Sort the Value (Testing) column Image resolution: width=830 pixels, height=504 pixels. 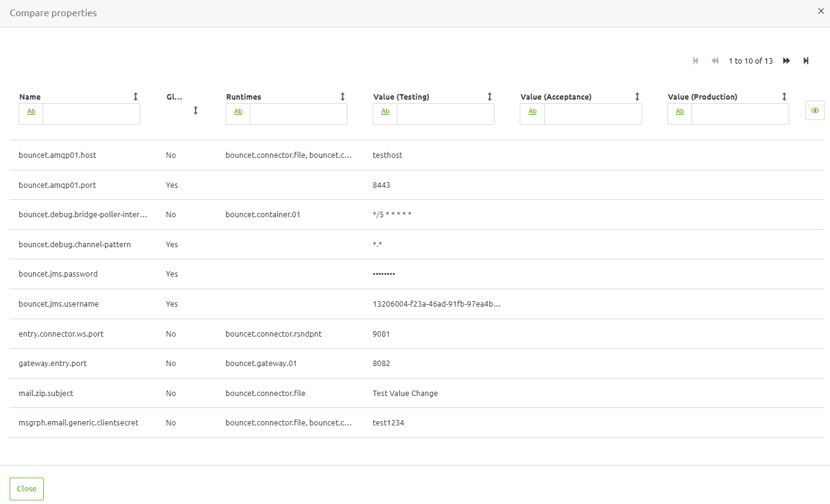(x=490, y=96)
